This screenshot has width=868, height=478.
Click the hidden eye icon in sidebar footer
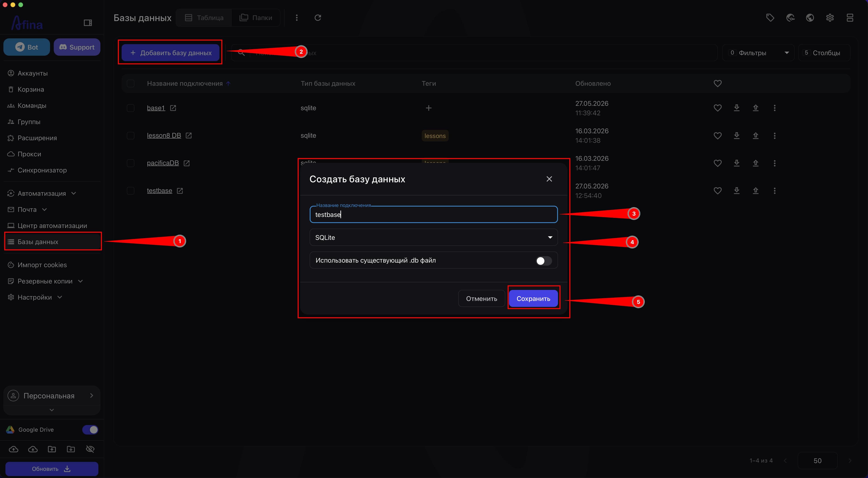click(x=90, y=449)
